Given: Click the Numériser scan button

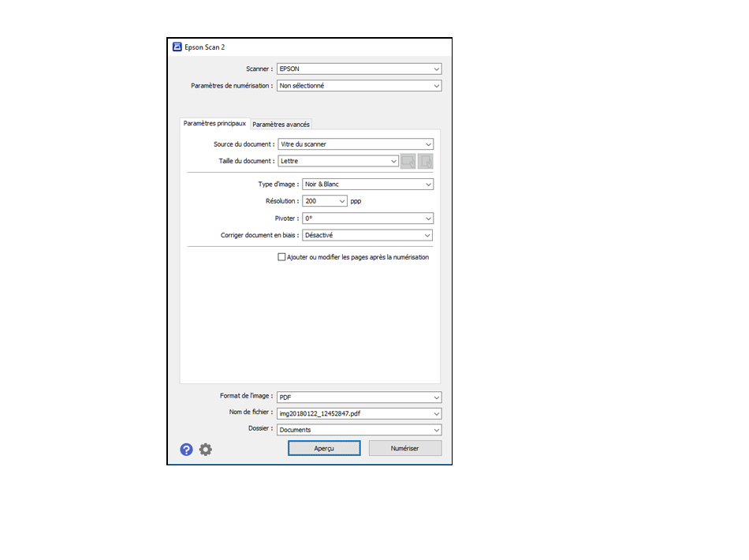Looking at the screenshot, I should pos(404,448).
